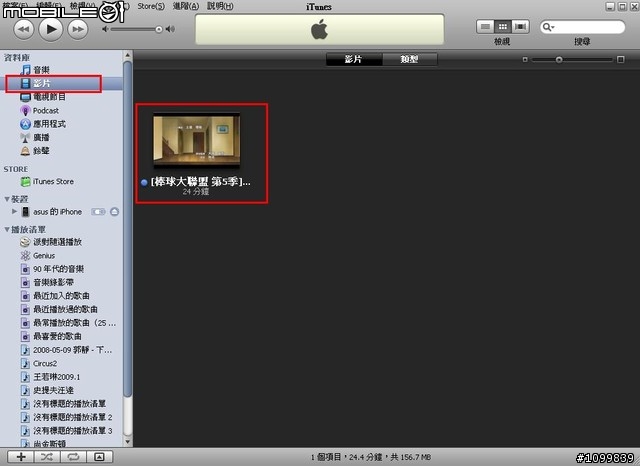Open 沒有標題的播放清單 3 playlist
640x466 pixels.
click(67, 430)
